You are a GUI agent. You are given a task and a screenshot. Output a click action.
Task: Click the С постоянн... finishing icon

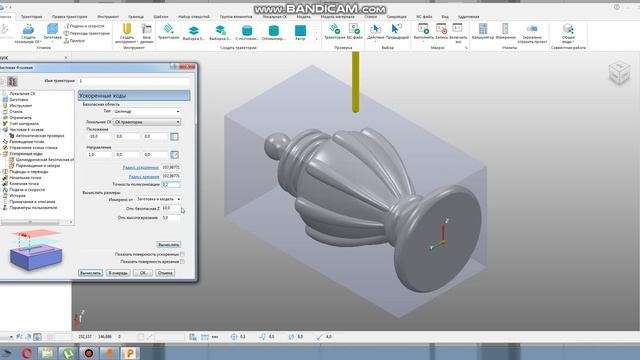247,30
